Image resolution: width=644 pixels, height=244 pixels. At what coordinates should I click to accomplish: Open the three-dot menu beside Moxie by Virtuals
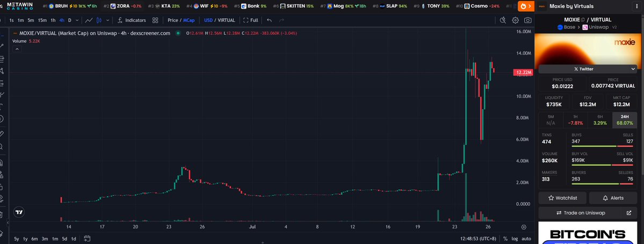pyautogui.click(x=636, y=6)
